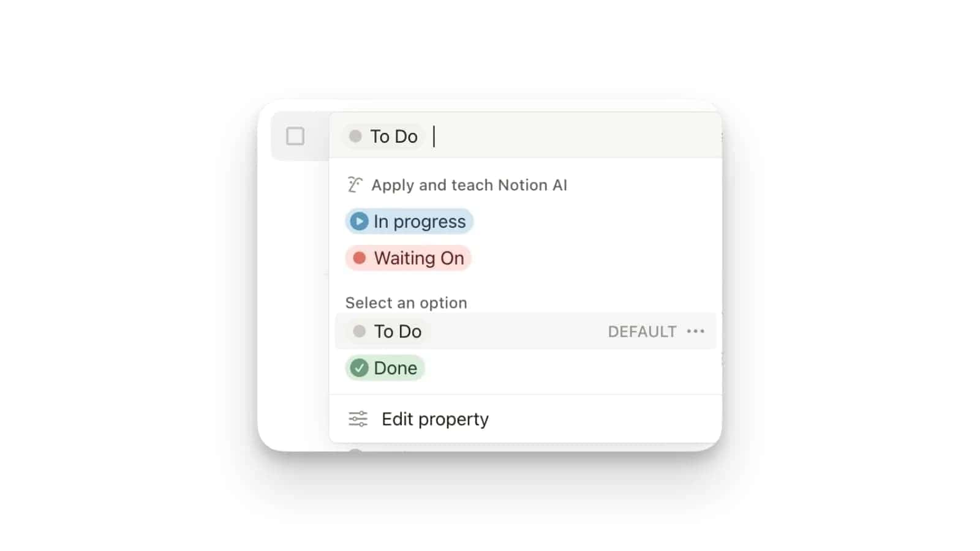
Task: Select the Done status option
Action: click(385, 368)
